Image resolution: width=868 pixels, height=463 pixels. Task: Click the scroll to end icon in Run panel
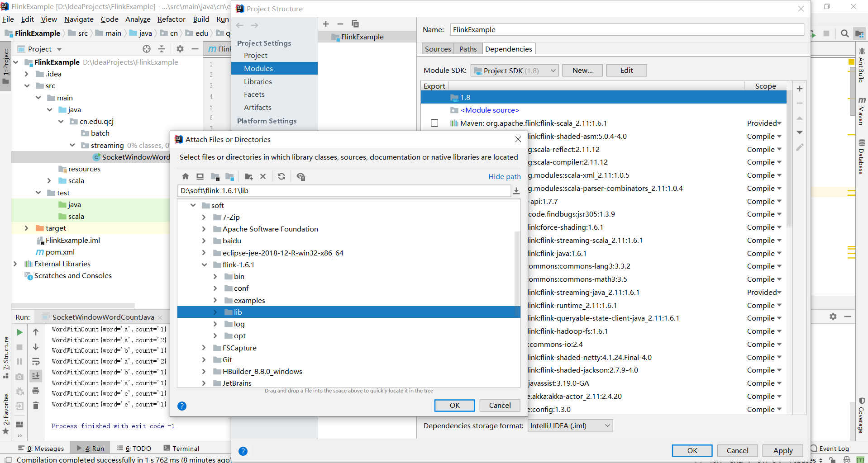point(36,376)
